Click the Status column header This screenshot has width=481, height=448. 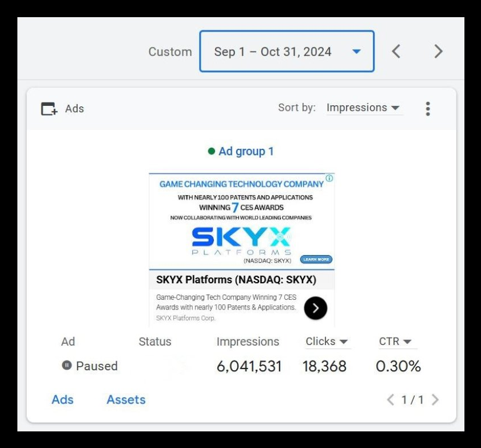tap(155, 342)
